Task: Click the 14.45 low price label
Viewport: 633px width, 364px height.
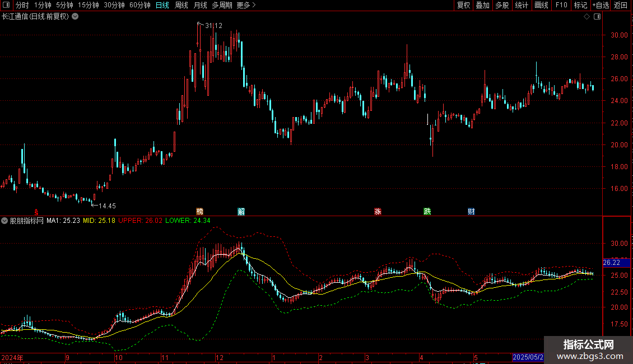Action: [107, 206]
